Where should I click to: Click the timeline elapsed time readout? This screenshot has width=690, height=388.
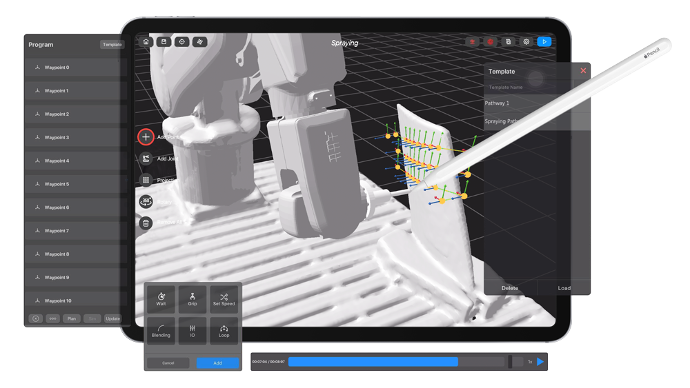tap(268, 362)
